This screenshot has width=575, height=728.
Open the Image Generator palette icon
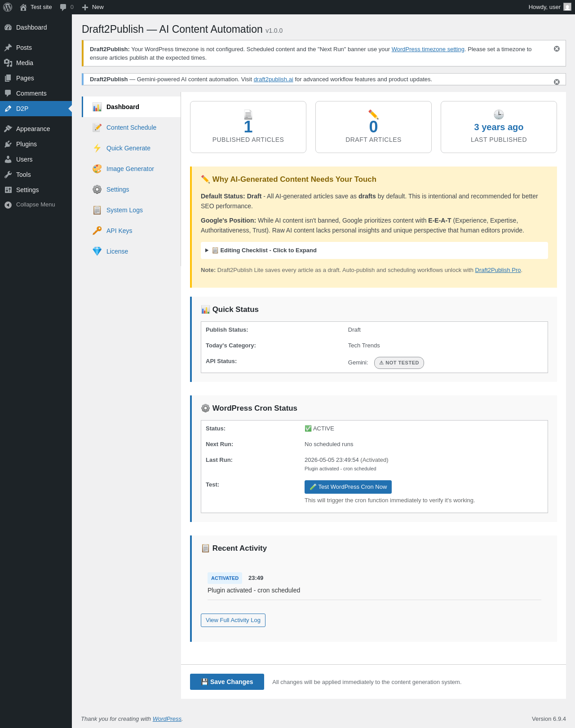tap(97, 169)
